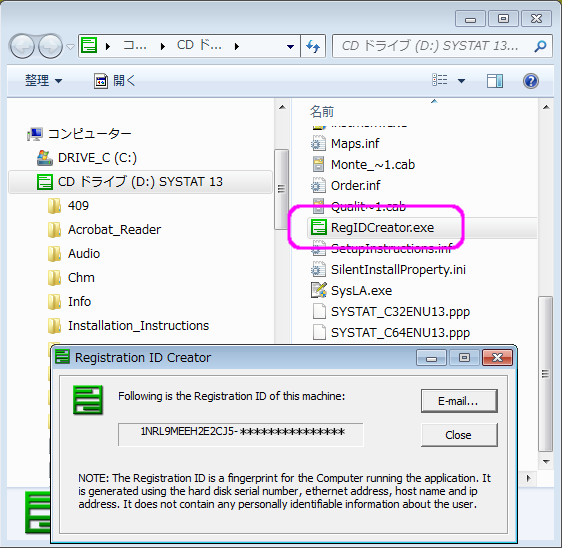Click the Help question mark icon
Viewport: 562px width, 548px height.
click(530, 81)
